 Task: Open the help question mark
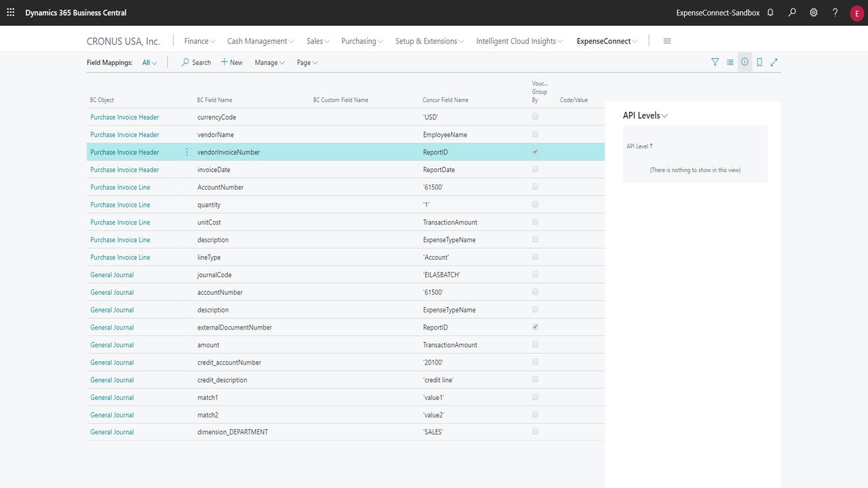(835, 13)
